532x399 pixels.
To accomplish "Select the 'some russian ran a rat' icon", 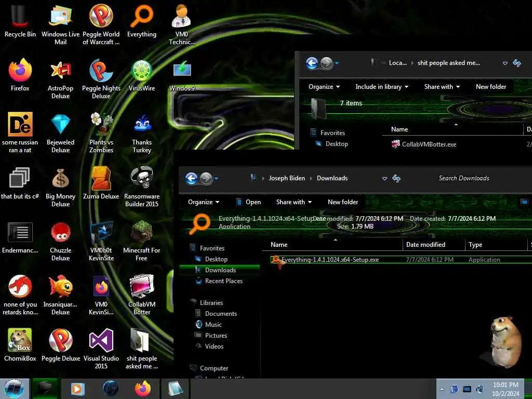I will [x=20, y=132].
